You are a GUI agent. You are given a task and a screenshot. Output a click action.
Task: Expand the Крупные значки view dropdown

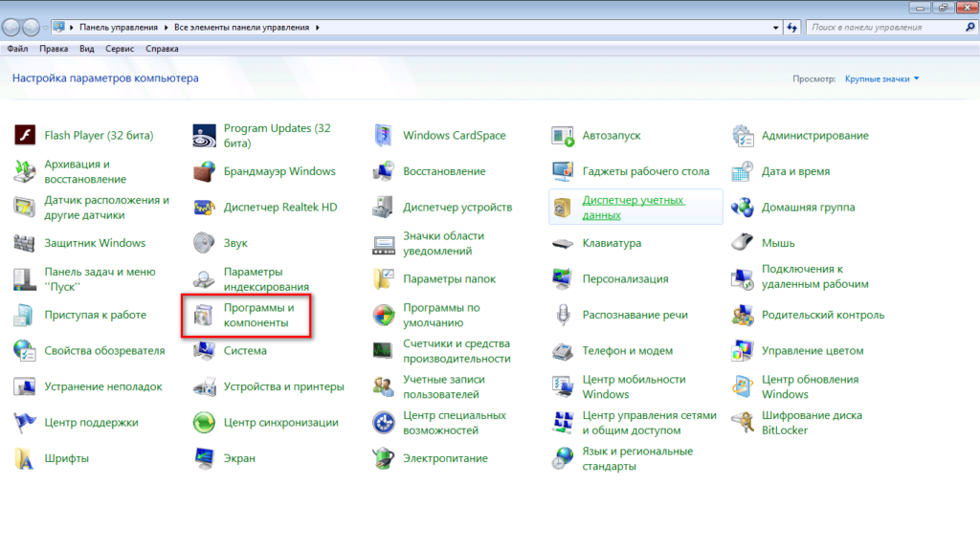(x=881, y=78)
